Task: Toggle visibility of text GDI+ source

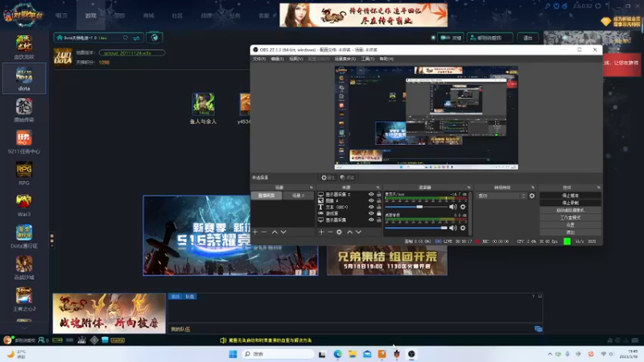Action: coord(371,207)
